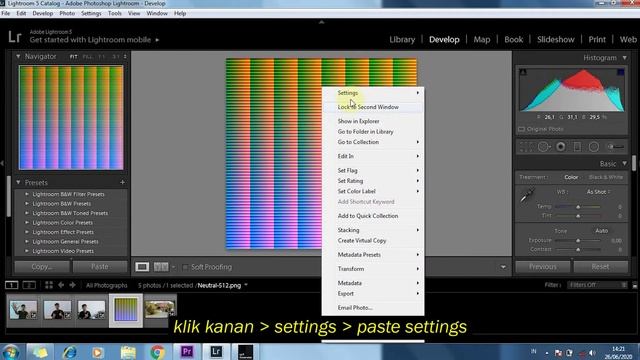Open Lightroom taskbar icon
This screenshot has height=360, width=640.
tap(216, 351)
